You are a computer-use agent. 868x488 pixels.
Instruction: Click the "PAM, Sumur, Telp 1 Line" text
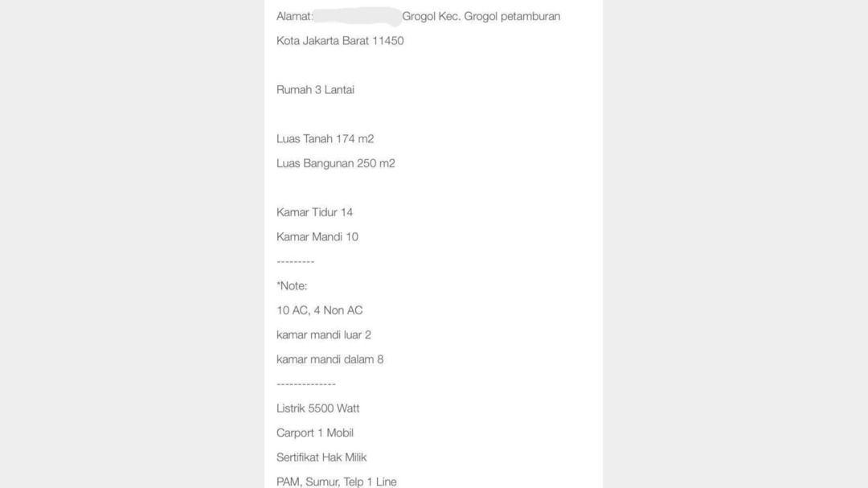click(336, 482)
